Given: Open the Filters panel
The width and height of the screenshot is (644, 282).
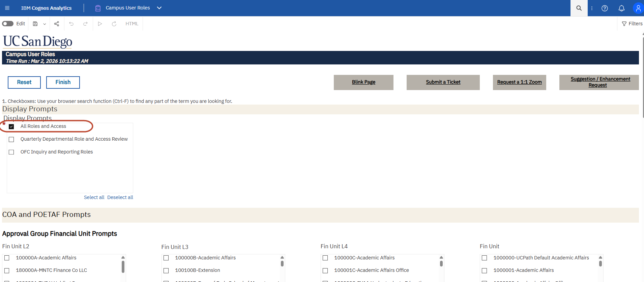Looking at the screenshot, I should pos(632,24).
